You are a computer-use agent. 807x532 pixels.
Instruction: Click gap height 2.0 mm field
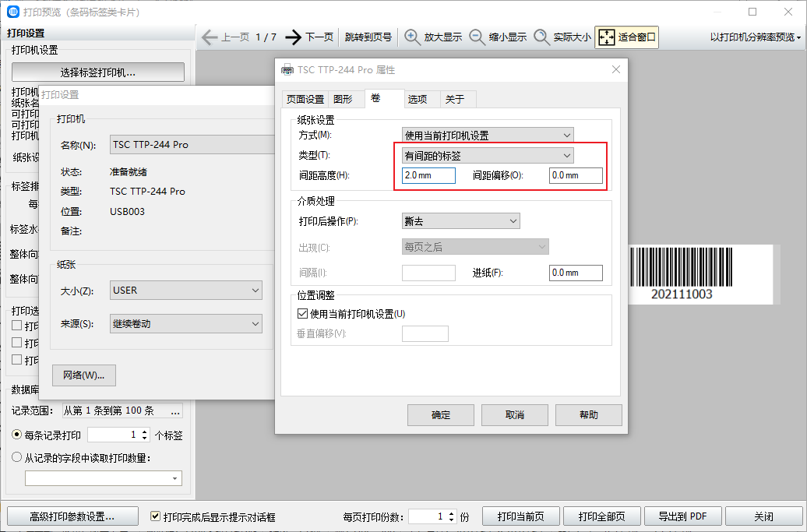click(x=428, y=175)
